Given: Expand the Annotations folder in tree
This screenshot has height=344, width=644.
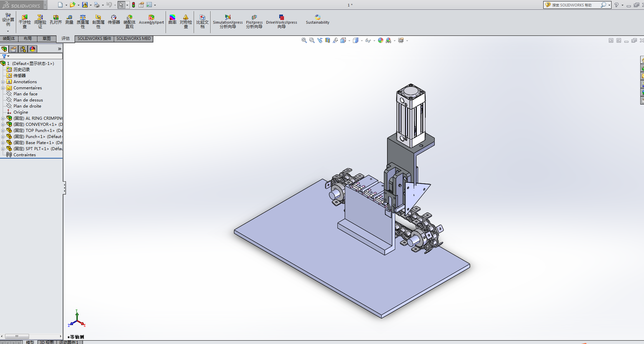Looking at the screenshot, I should [x=3, y=82].
